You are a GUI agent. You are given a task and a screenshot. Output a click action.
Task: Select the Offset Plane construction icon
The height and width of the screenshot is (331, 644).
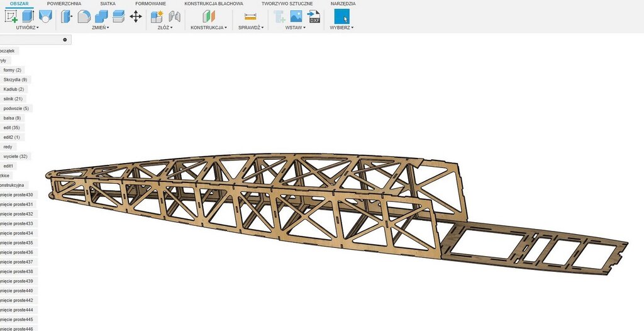[208, 16]
